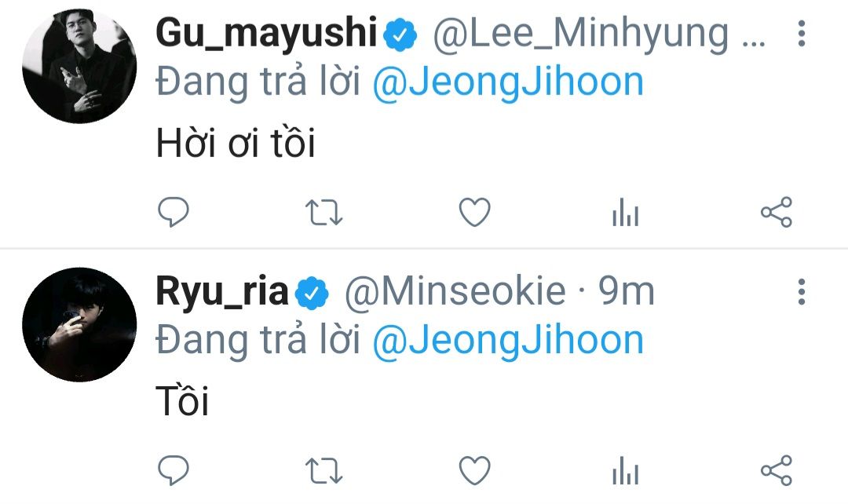Retweet Ryu_ria's tweet

(323, 470)
